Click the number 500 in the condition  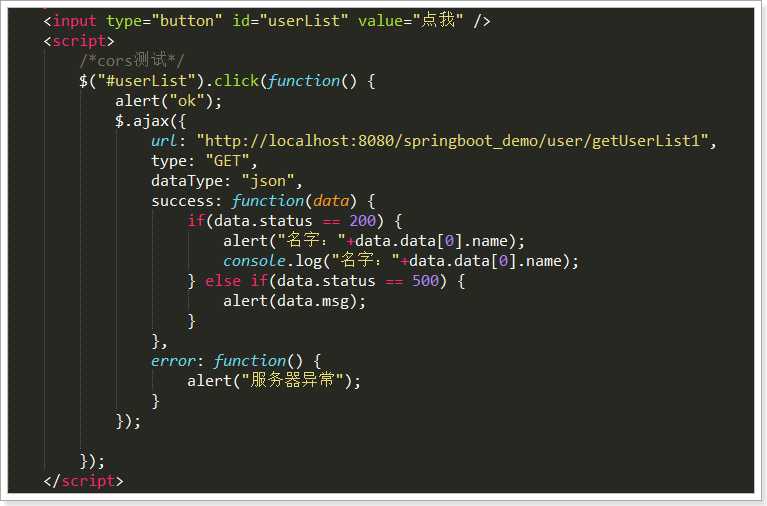pyautogui.click(x=425, y=281)
